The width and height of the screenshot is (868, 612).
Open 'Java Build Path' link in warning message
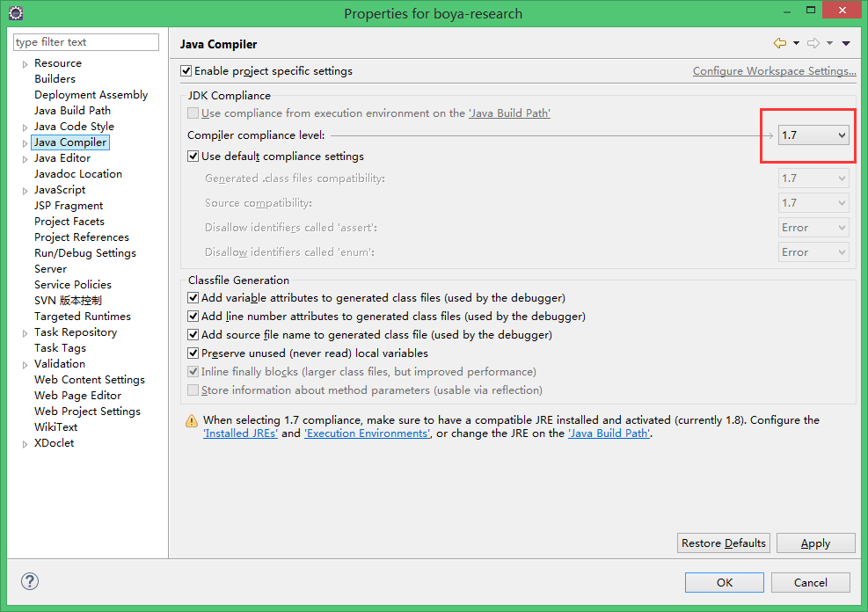point(609,433)
